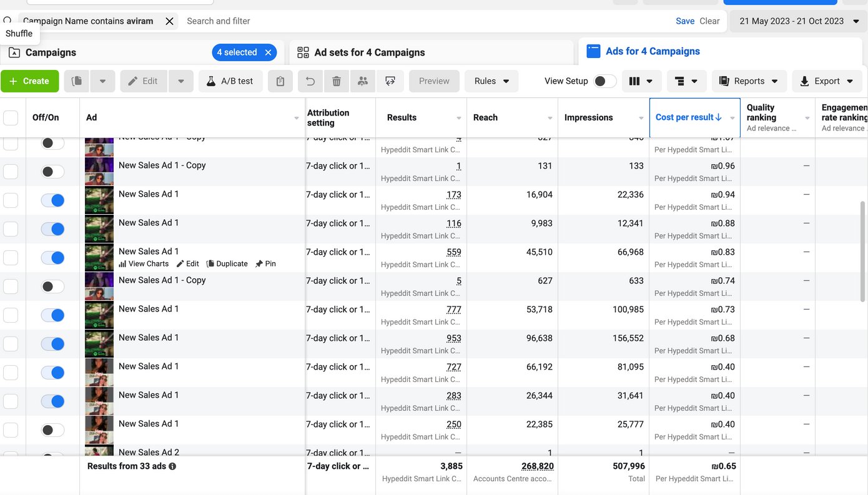Turn off ad with 173 results
Screen dimensions: 868x495
click(52, 200)
